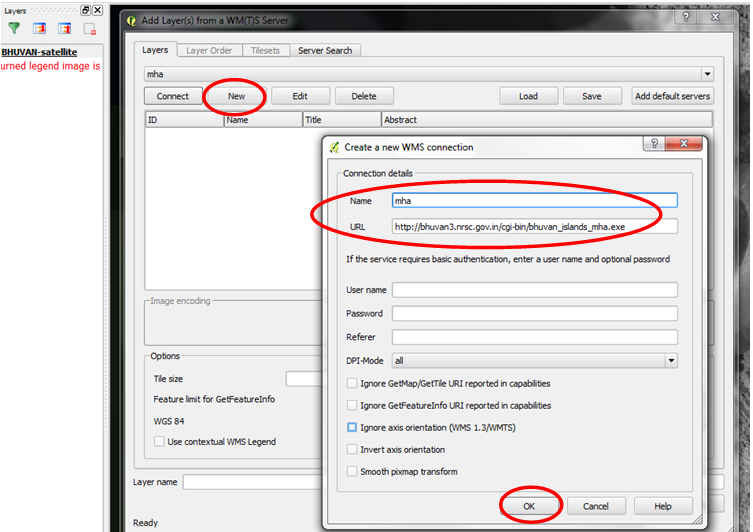
Task: Click the help question mark in WMS connection dialog
Action: tap(654, 143)
